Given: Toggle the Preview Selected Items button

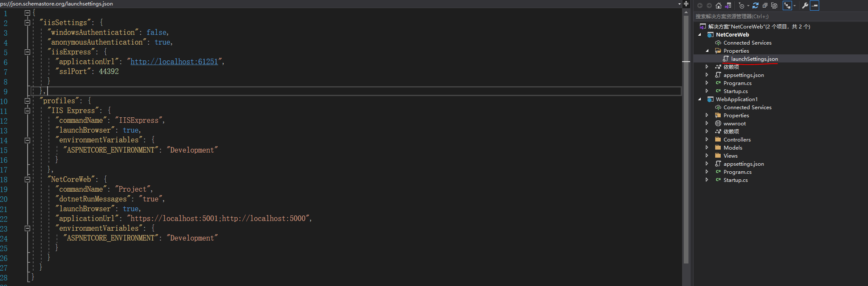Looking at the screenshot, I should coord(815,6).
